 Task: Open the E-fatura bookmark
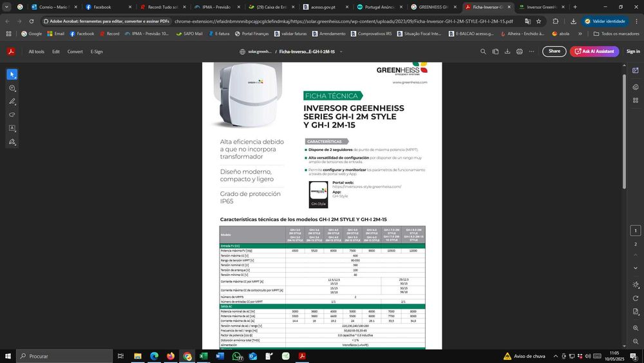point(219,34)
